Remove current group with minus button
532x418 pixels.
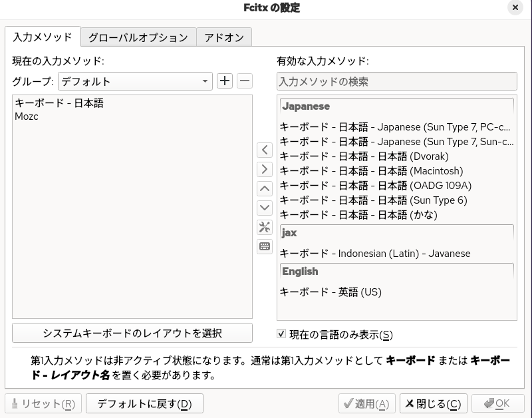243,81
